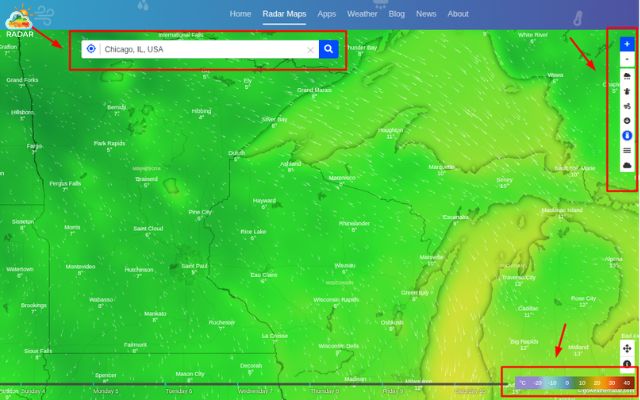This screenshot has height=400, width=640.
Task: Click the dark round icon below move arrows
Action: (627, 364)
